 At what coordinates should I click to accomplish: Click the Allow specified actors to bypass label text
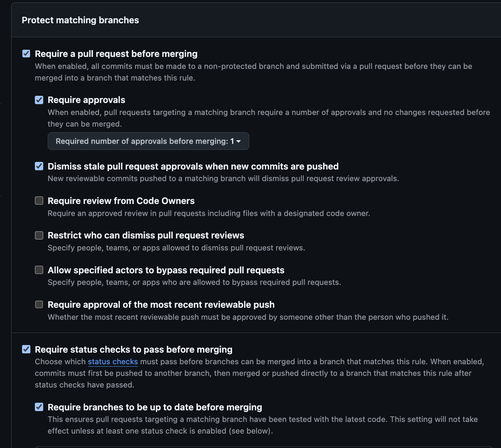pyautogui.click(x=166, y=270)
